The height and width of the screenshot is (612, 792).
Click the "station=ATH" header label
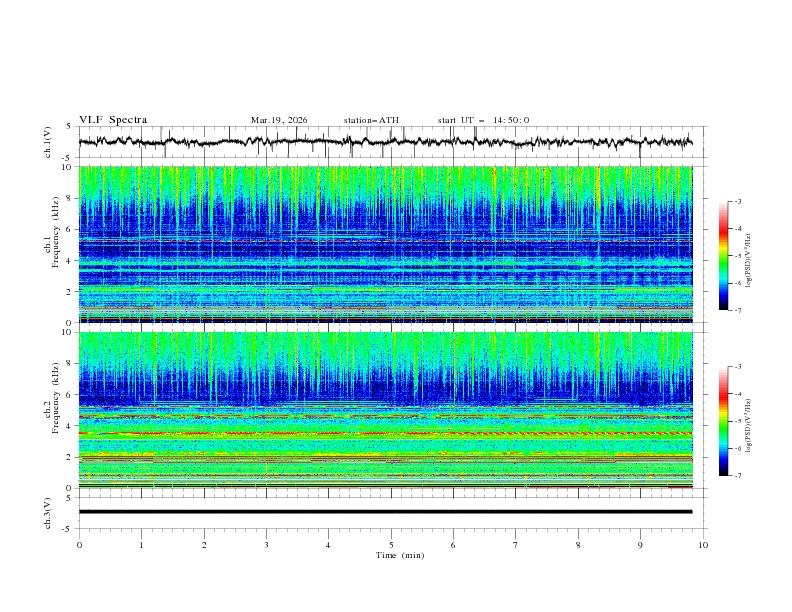371,120
